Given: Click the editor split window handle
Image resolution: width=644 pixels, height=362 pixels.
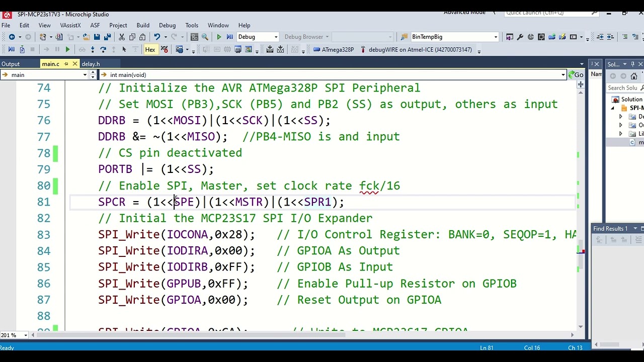Looking at the screenshot, I should coord(580,84).
